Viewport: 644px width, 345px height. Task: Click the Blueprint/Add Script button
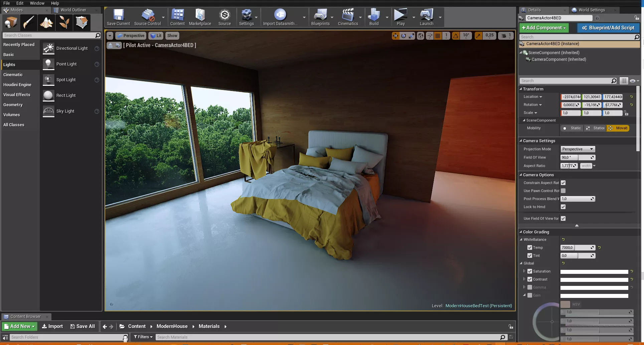pos(608,28)
